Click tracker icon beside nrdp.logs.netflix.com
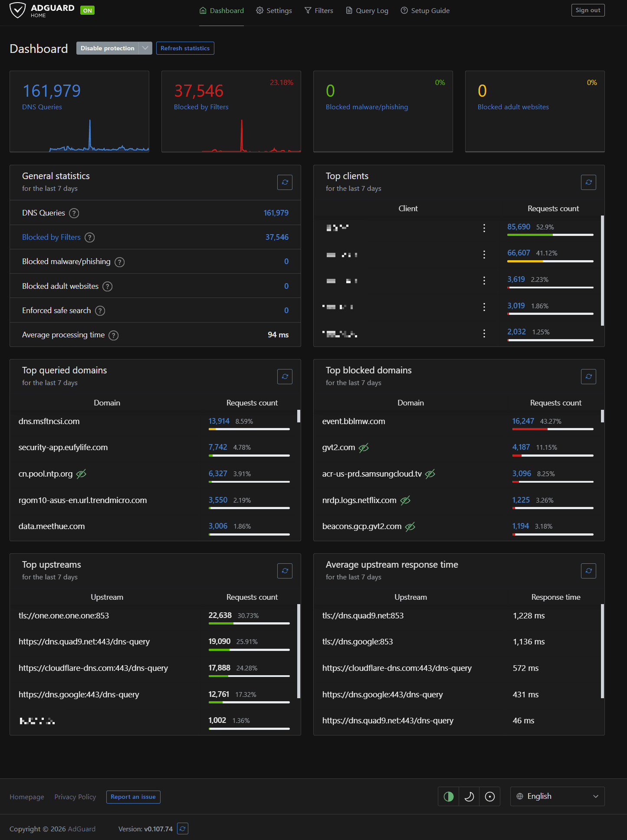The width and height of the screenshot is (627, 840). coord(405,500)
